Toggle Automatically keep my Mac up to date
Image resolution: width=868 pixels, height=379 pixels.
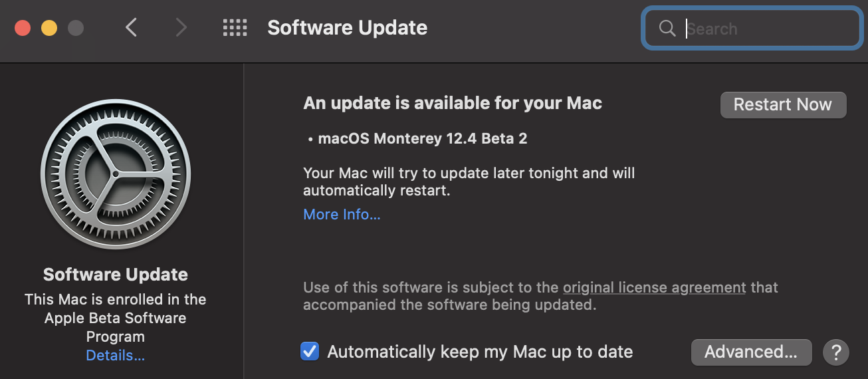pos(310,351)
